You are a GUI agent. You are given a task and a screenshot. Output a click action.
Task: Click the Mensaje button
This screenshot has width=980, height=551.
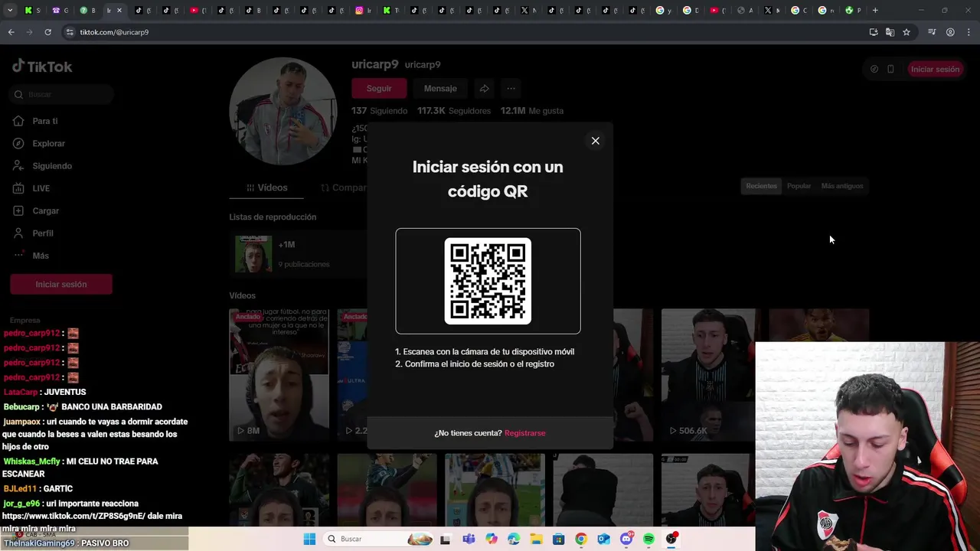click(x=440, y=88)
